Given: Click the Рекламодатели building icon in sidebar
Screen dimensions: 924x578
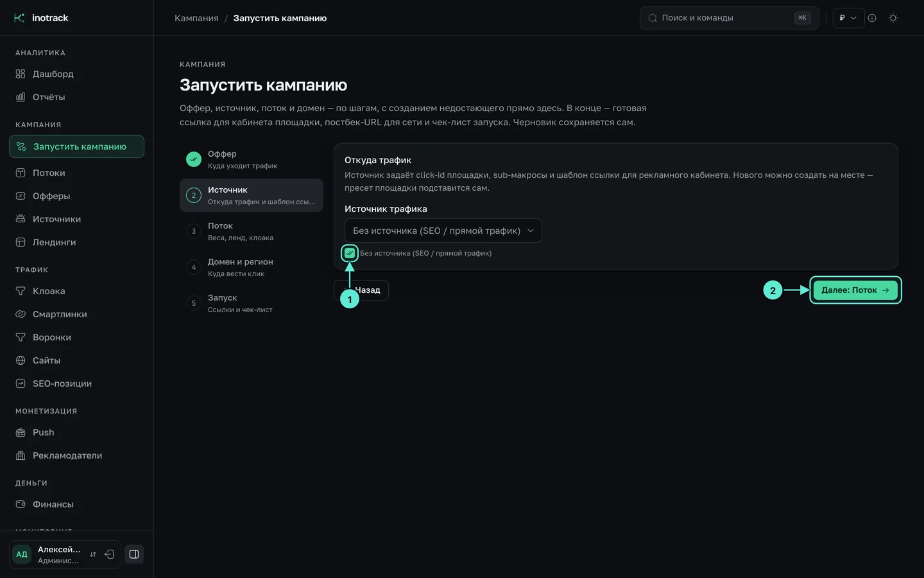Looking at the screenshot, I should pyautogui.click(x=21, y=455).
